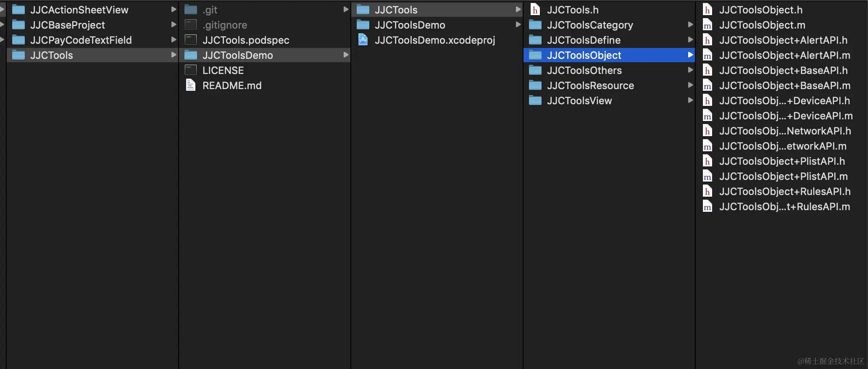Select the JJCToolsObject.m file name
Screen dimensions: 868x369
point(762,25)
